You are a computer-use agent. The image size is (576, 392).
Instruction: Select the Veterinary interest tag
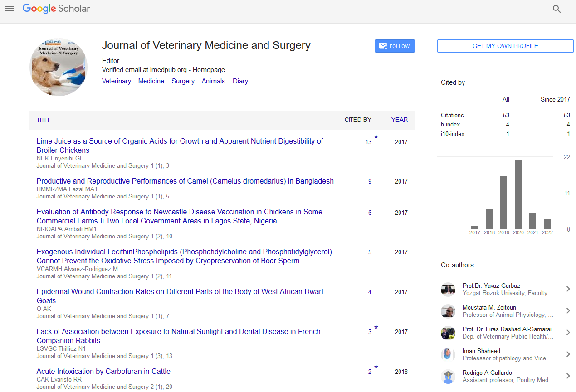pos(117,81)
